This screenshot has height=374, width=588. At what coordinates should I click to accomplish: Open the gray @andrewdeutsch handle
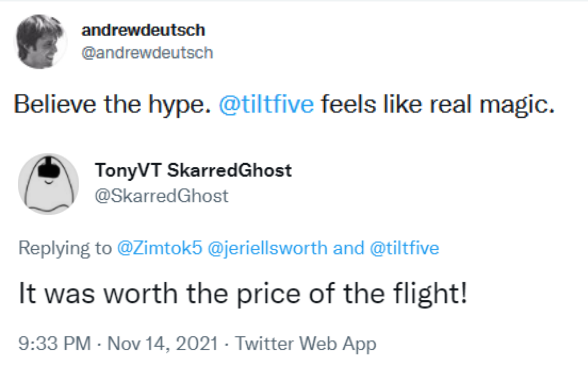[147, 53]
